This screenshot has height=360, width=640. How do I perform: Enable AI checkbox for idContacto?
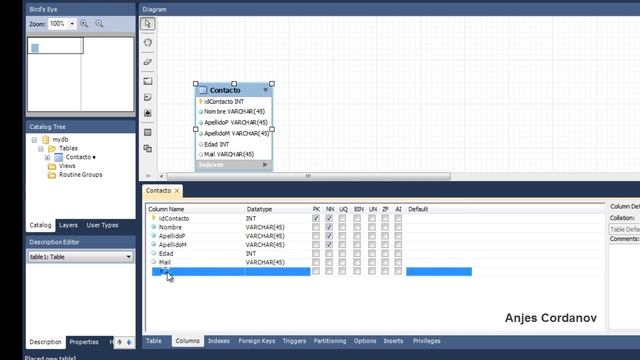(x=398, y=218)
